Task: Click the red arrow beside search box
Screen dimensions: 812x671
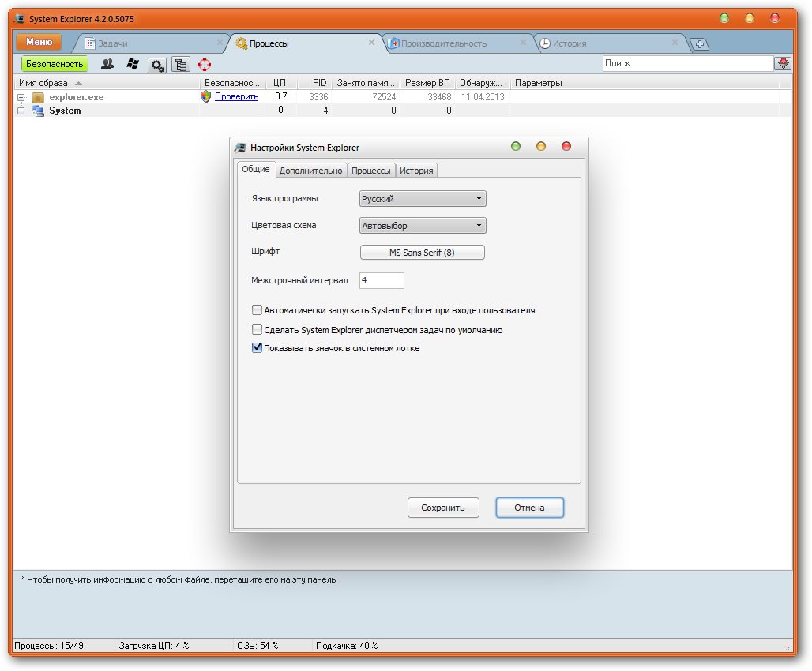Action: click(x=783, y=63)
